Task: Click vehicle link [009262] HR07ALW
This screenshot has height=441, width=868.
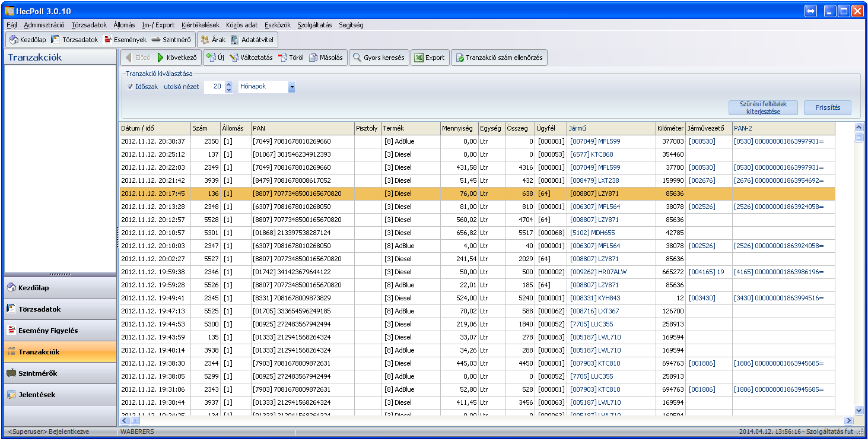Action: click(598, 272)
